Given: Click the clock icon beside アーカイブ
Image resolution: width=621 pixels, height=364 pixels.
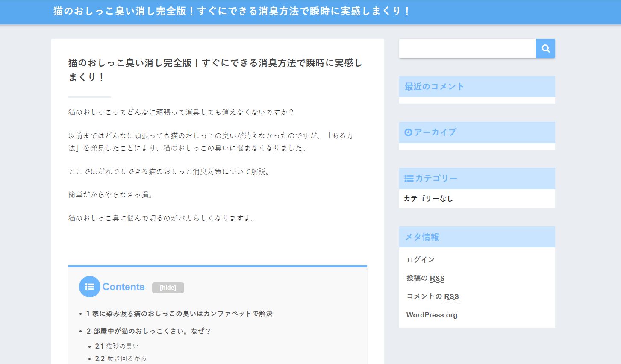Looking at the screenshot, I should pos(408,132).
